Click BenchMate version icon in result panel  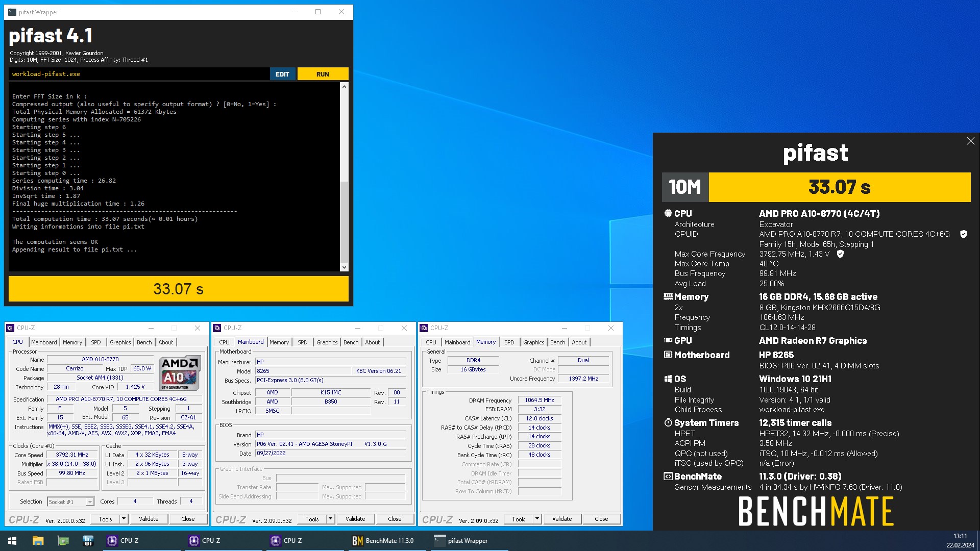pyautogui.click(x=668, y=476)
